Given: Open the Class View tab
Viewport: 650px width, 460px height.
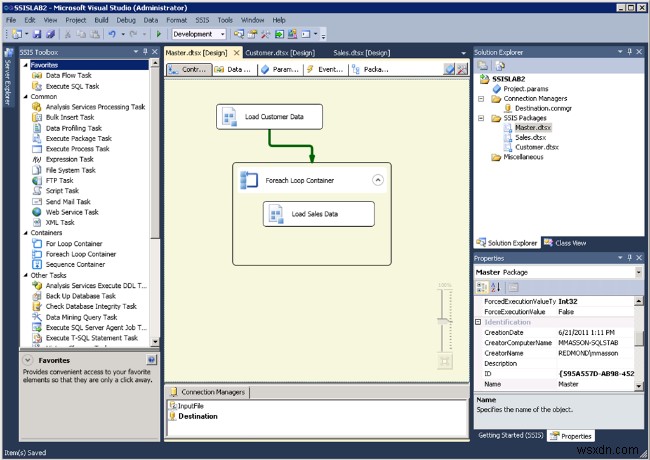Looking at the screenshot, I should pyautogui.click(x=565, y=243).
